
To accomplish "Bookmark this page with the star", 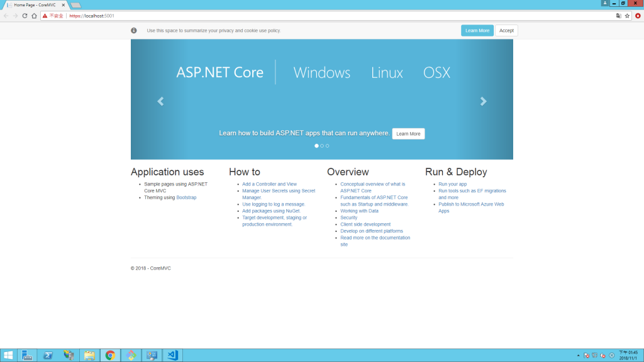I will pyautogui.click(x=627, y=16).
